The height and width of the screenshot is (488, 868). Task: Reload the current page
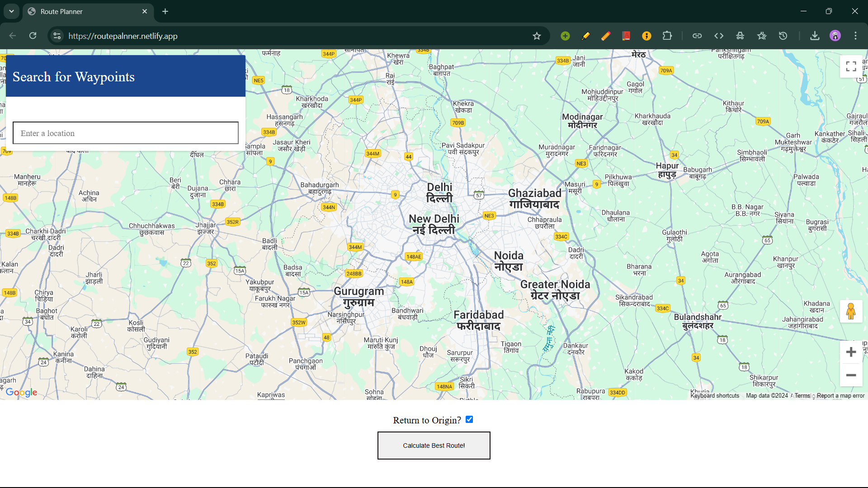[33, 36]
